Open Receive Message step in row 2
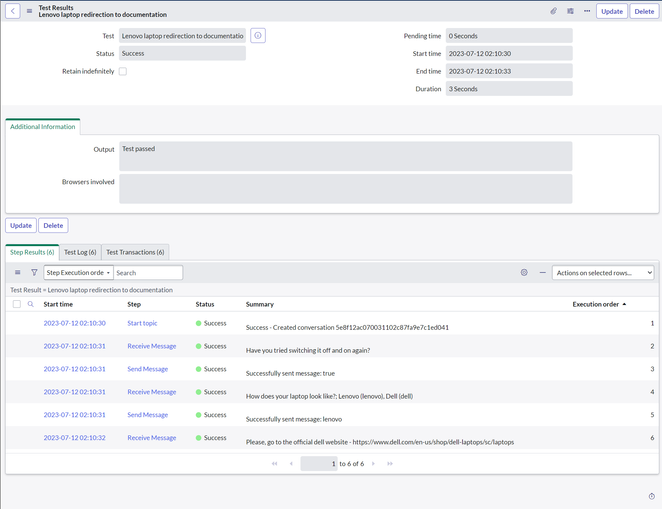This screenshot has height=509, width=662. point(152,346)
